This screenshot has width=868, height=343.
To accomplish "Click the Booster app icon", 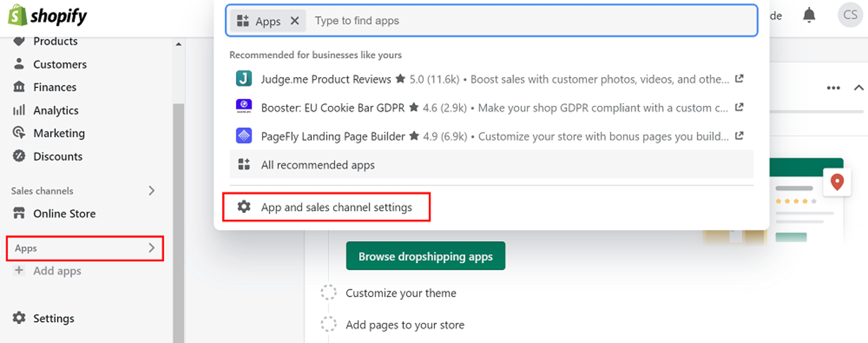I will click(x=244, y=106).
